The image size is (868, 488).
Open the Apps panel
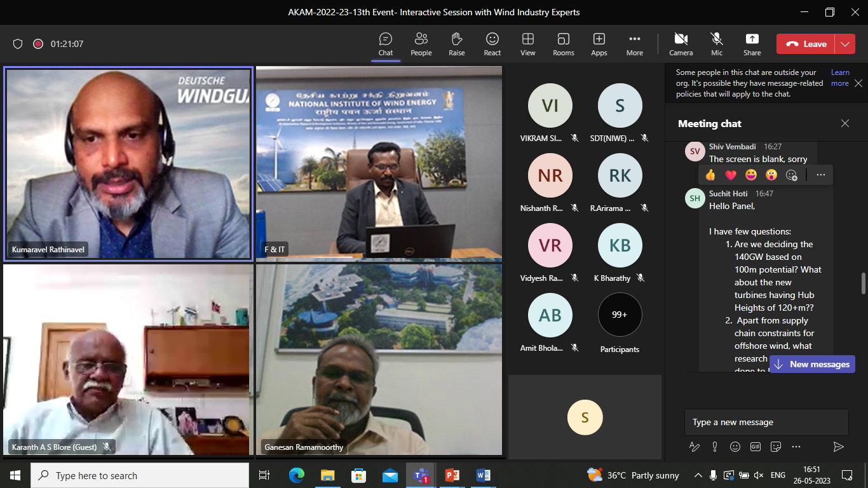pyautogui.click(x=599, y=44)
